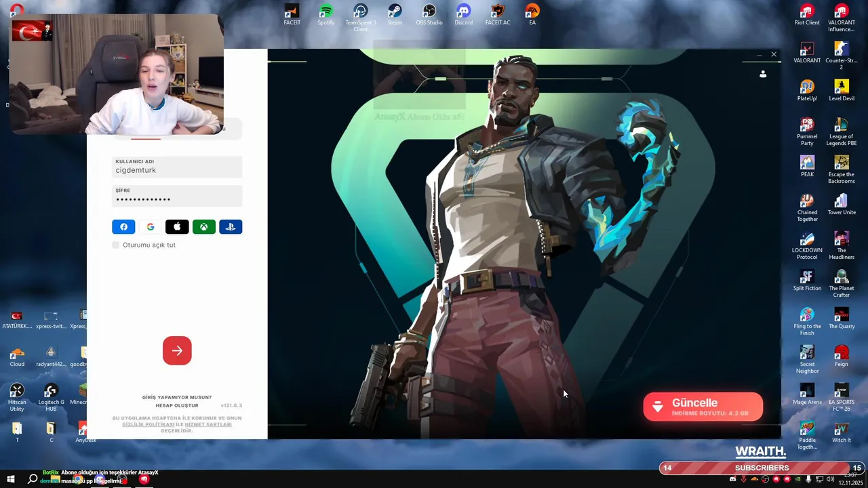Select the Spotify desktop icon
The image size is (868, 488).
326,15
